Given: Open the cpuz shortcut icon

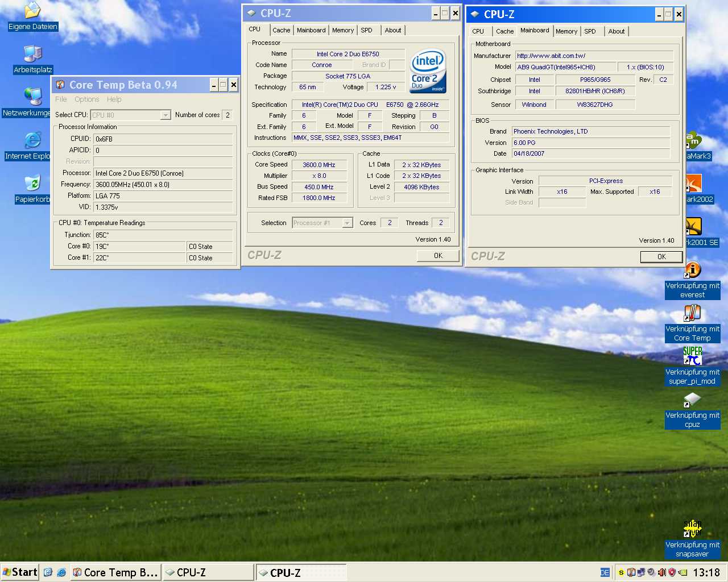Looking at the screenshot, I should (692, 399).
